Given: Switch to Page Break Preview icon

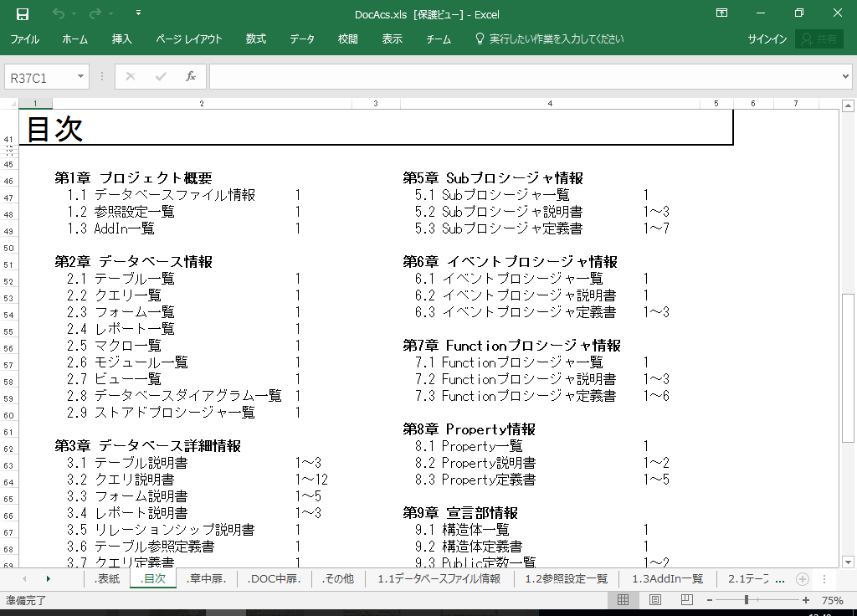Looking at the screenshot, I should 687,600.
